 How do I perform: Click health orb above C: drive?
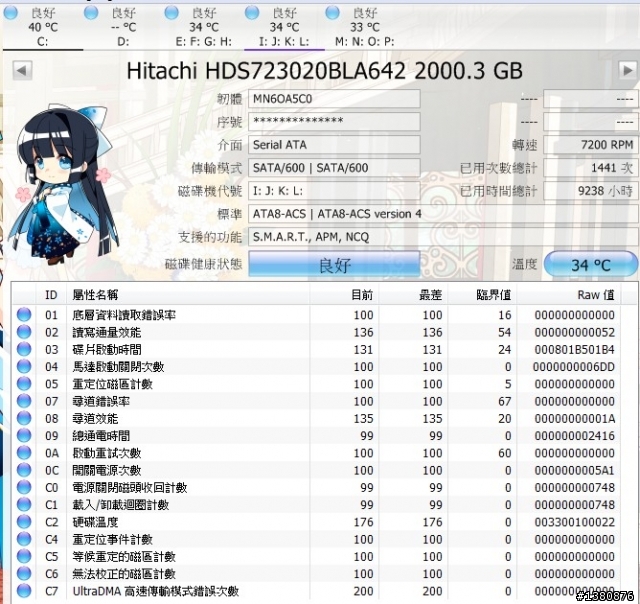[x=11, y=13]
